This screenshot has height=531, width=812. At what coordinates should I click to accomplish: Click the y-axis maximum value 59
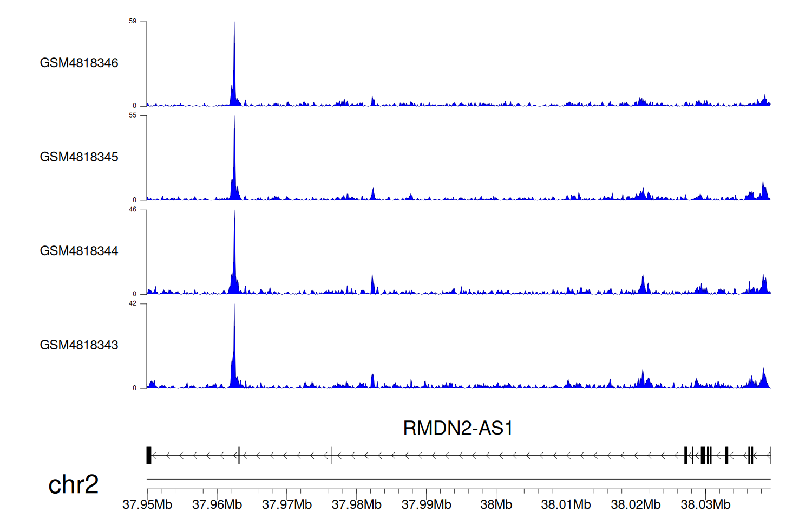point(133,21)
